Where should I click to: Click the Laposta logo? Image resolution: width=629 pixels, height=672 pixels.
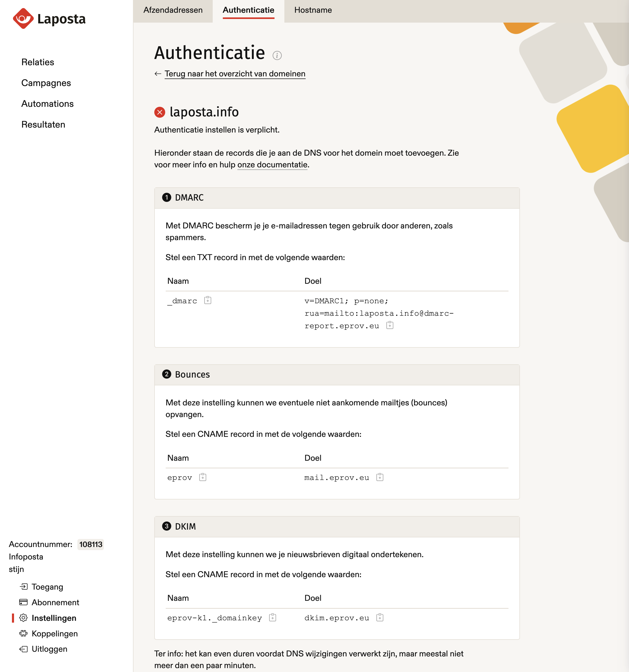pos(49,19)
